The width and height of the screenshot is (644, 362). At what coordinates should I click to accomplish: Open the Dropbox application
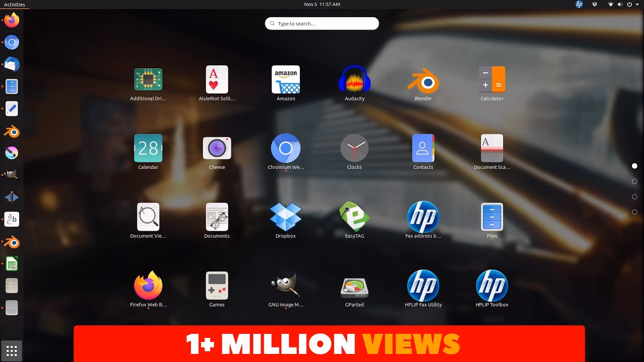point(286,217)
